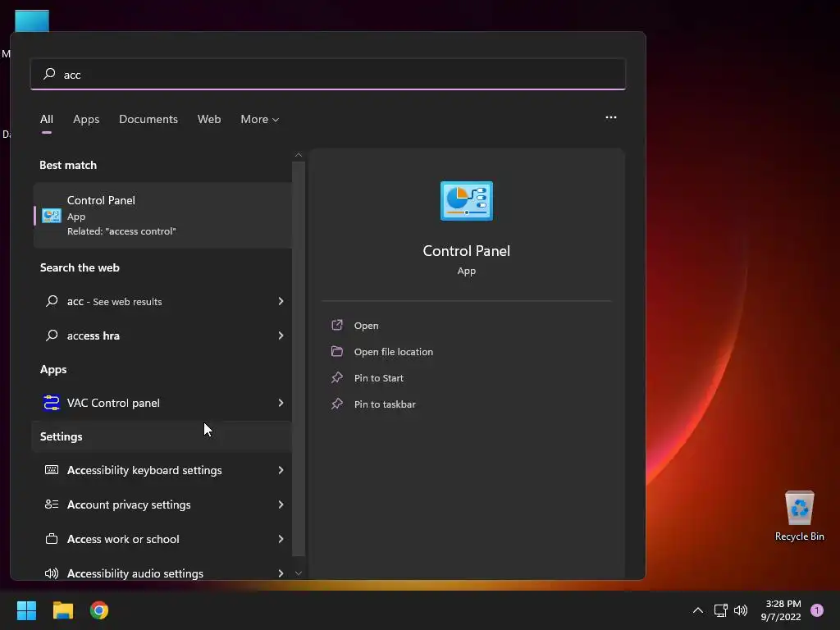Switch to the Documents filter tab
Viewport: 840px width, 630px height.
point(148,119)
